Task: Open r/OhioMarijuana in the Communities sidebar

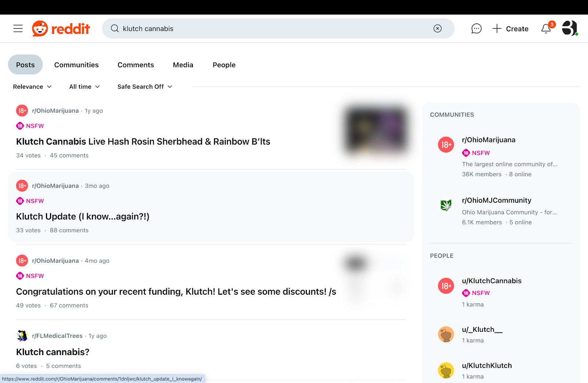Action: click(488, 140)
